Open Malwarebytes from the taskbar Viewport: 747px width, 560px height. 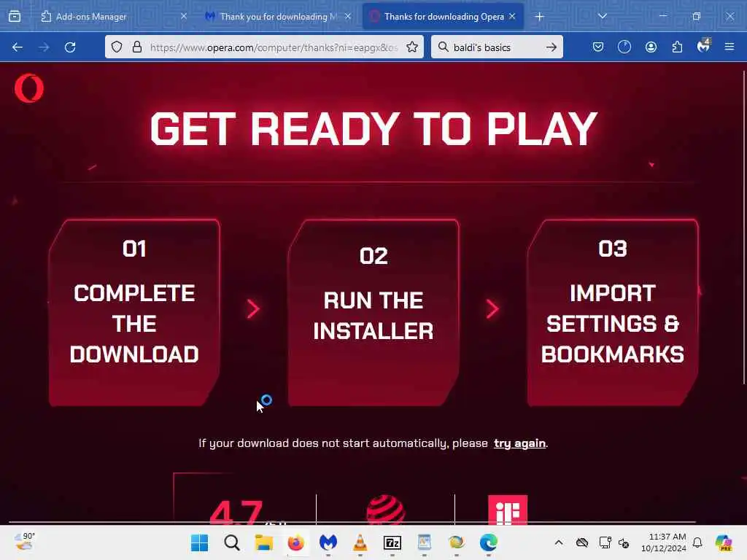point(328,542)
